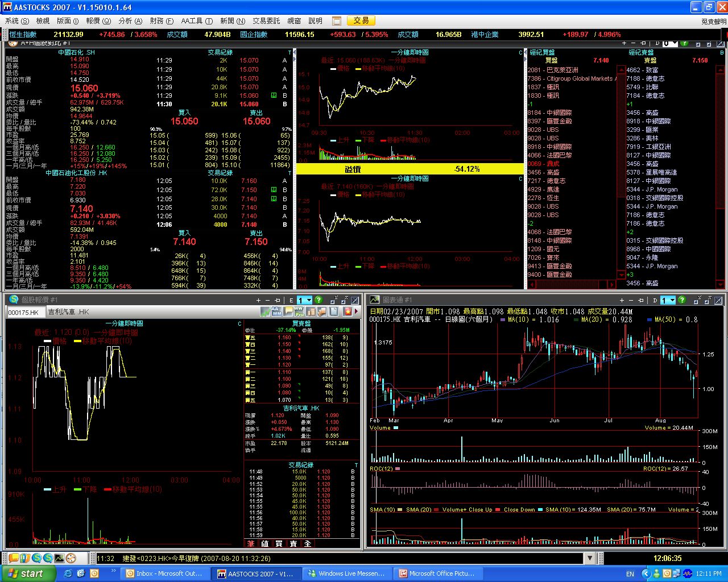Click the Windows start button

tap(27, 573)
